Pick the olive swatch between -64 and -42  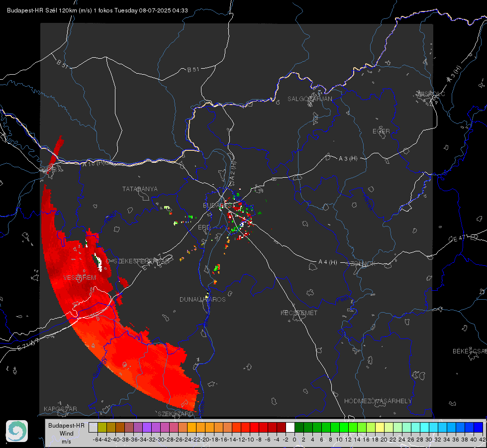coord(102,427)
